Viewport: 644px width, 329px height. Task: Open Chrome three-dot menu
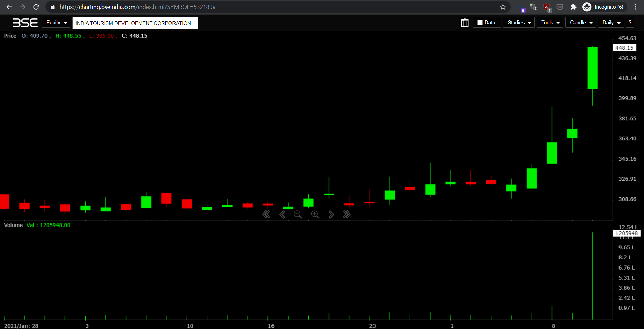(x=635, y=7)
